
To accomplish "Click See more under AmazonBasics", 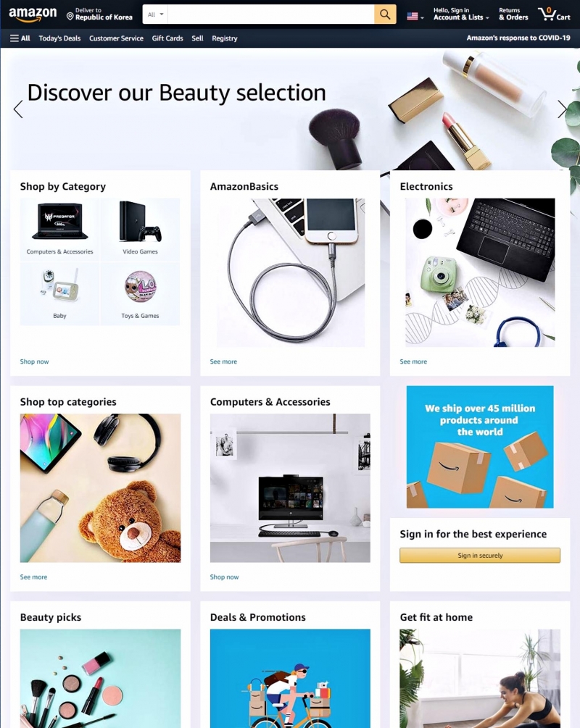I will (x=223, y=361).
